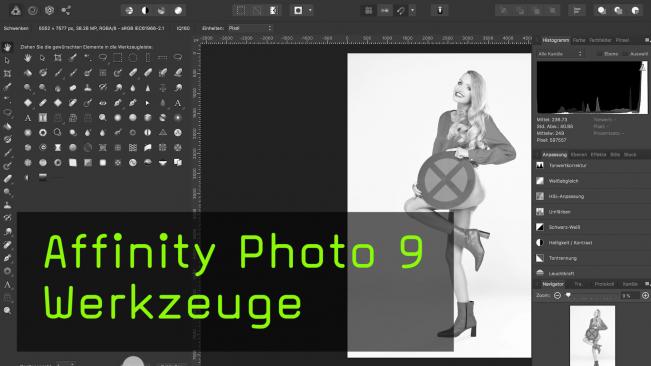651x366 pixels.
Task: Click the Navigator zoom in plus button
Action: click(x=645, y=295)
